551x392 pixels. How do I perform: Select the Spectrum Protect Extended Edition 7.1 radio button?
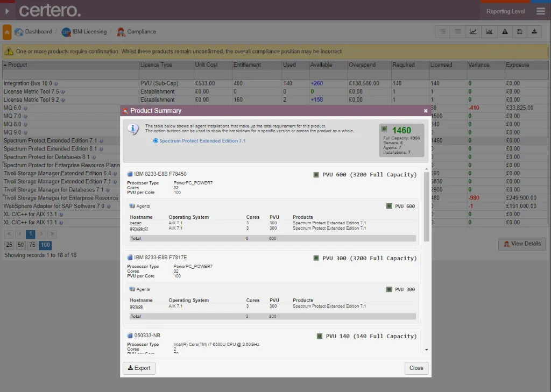pyautogui.click(x=156, y=141)
